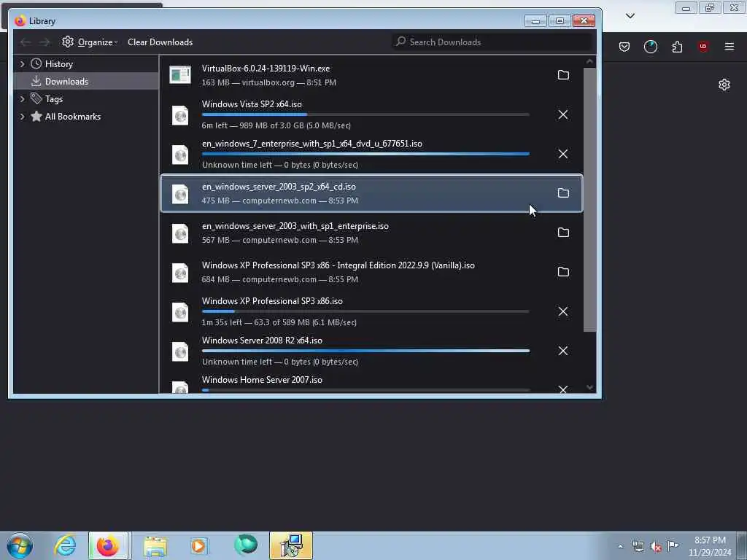This screenshot has width=747, height=560.
Task: Select History in the sidebar
Action: tap(58, 64)
